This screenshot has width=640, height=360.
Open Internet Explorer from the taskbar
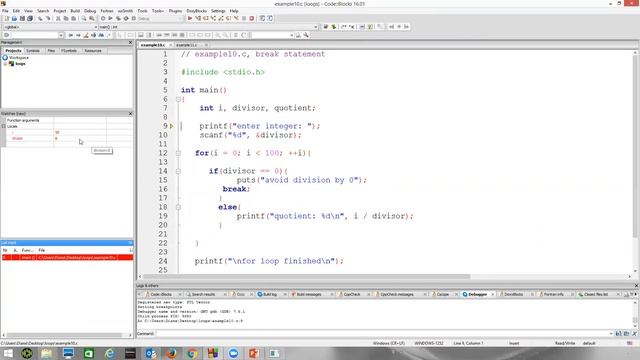[x=109, y=353]
